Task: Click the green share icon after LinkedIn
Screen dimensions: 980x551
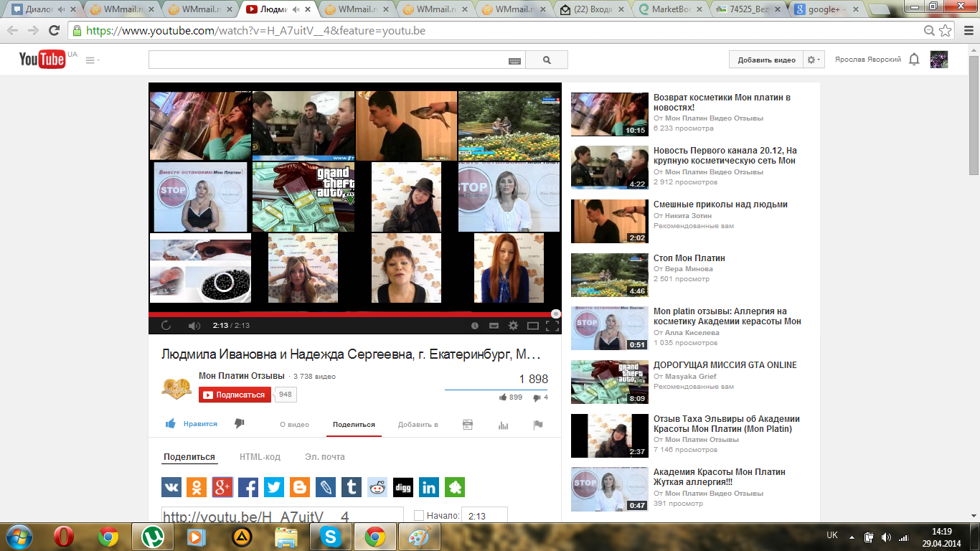Action: click(455, 487)
